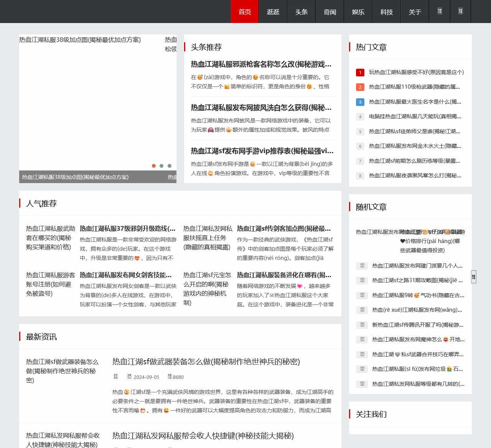Select the third carousel indicator dot

click(169, 166)
